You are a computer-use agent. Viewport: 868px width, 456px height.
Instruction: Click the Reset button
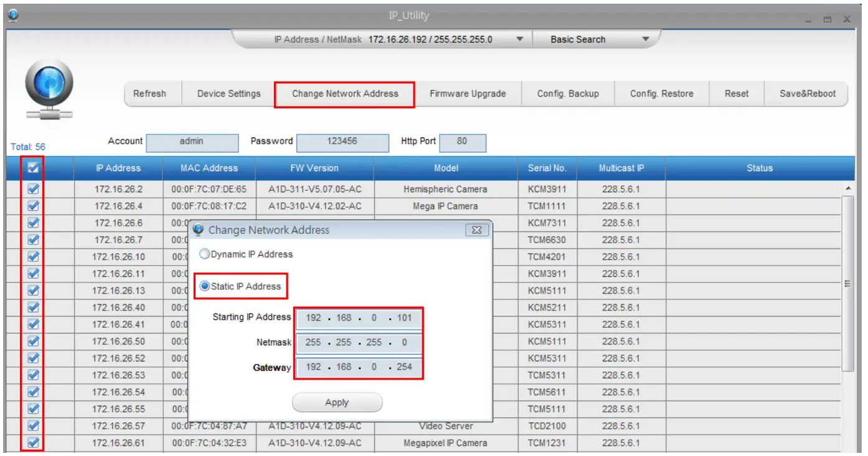click(x=736, y=93)
